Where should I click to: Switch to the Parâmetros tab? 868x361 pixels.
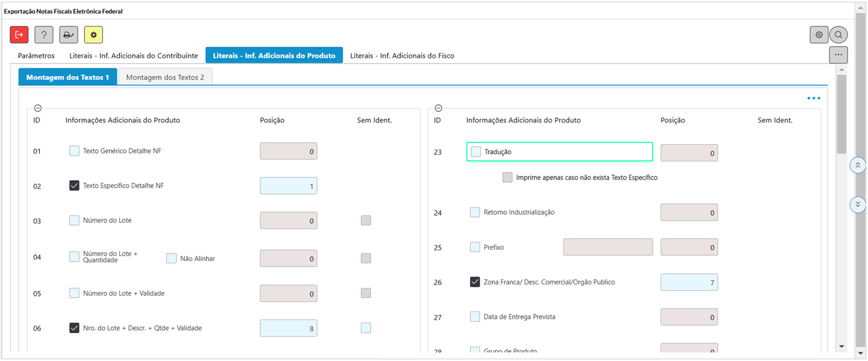(x=36, y=55)
